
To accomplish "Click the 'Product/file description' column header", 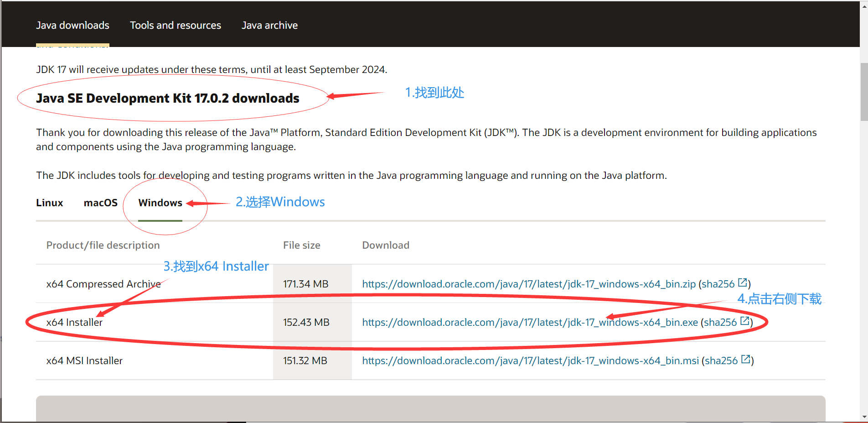I will pos(103,245).
